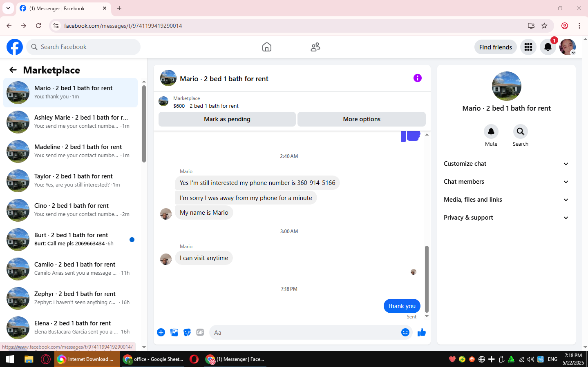The height and width of the screenshot is (367, 588).
Task: Click the browser back arrow
Action: point(9,26)
